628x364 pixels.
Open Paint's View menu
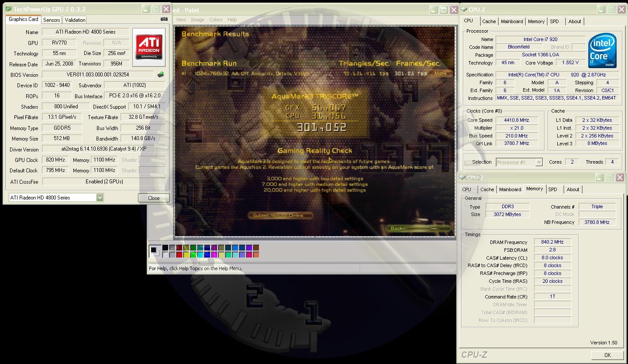[181, 20]
